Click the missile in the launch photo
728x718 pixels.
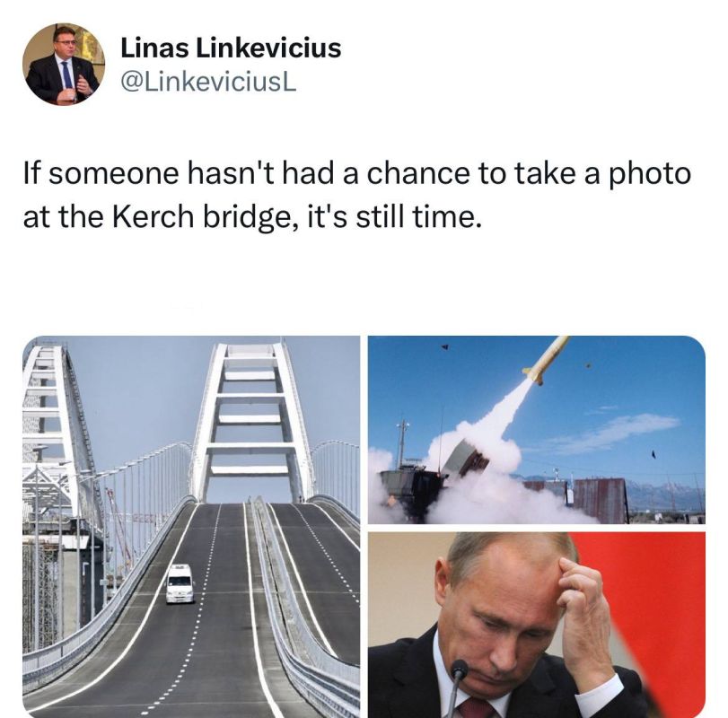(547, 360)
